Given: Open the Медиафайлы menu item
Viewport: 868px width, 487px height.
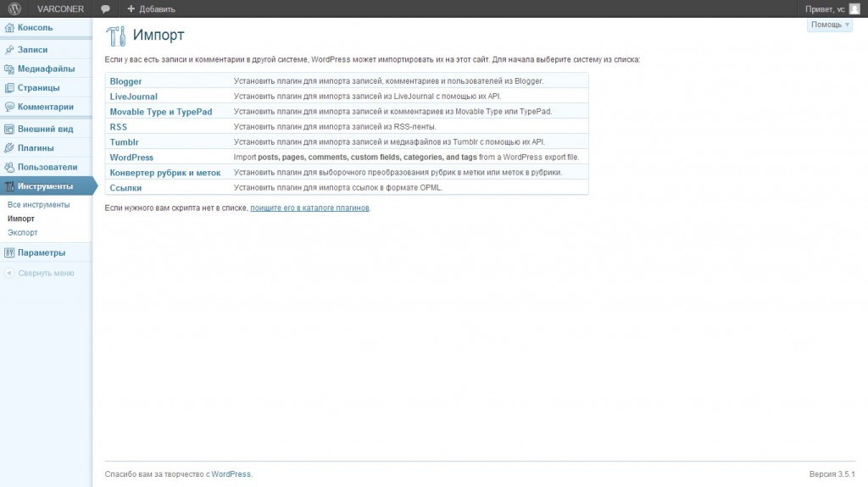Looking at the screenshot, I should point(46,69).
